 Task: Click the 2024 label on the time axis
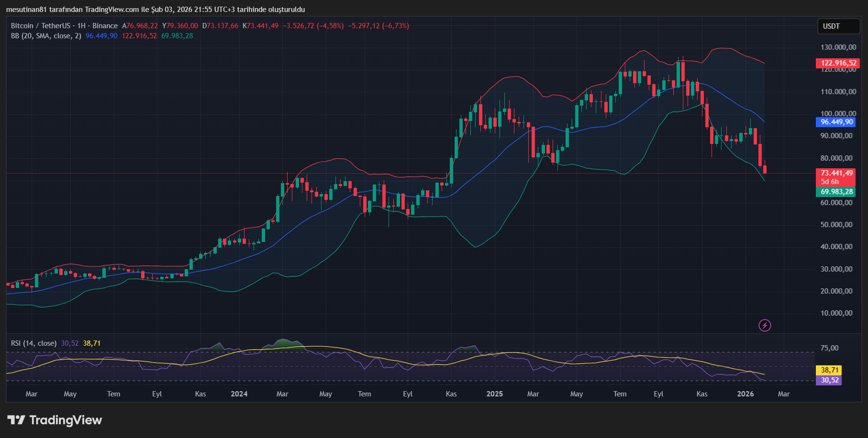click(x=239, y=394)
